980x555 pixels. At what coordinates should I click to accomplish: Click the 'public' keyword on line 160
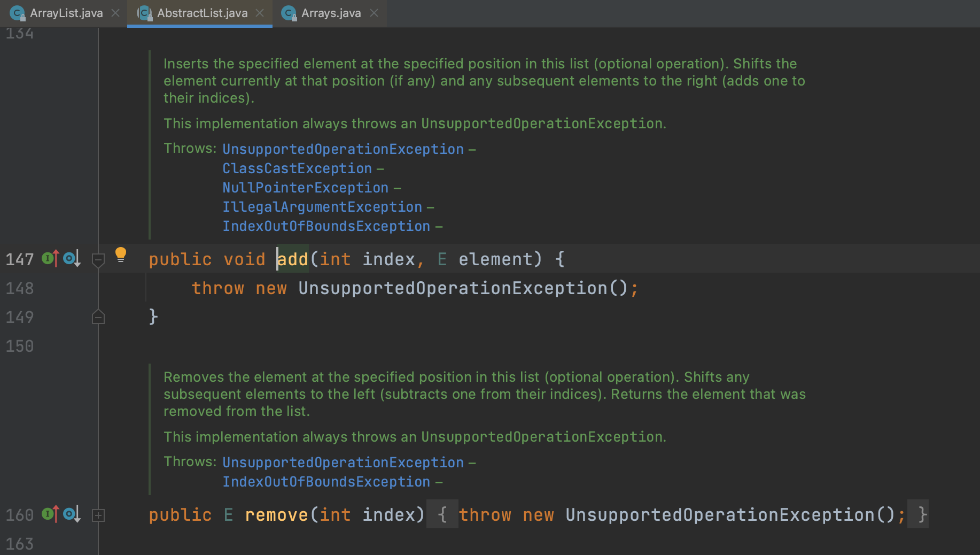(x=180, y=515)
